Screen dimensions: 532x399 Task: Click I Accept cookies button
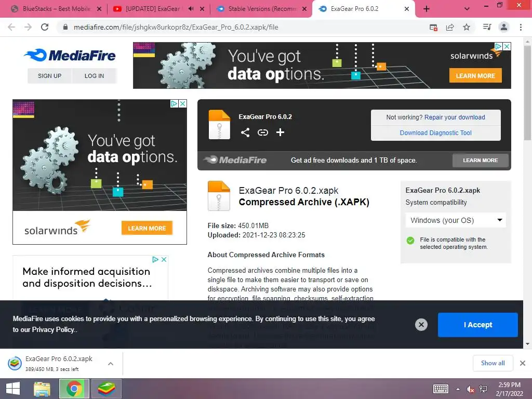(x=478, y=325)
